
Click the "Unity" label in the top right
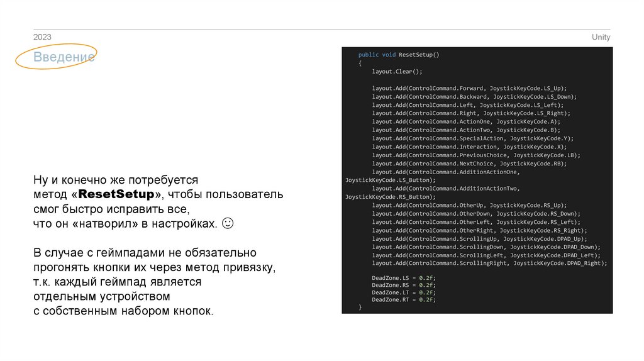click(x=601, y=37)
